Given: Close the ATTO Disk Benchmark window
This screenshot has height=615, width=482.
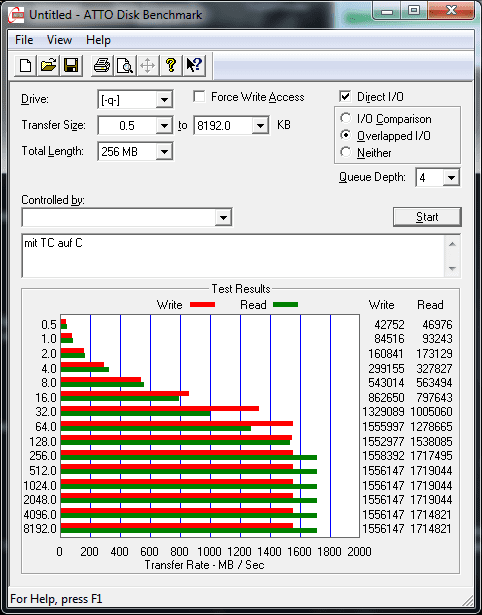Looking at the screenshot, I should point(451,11).
